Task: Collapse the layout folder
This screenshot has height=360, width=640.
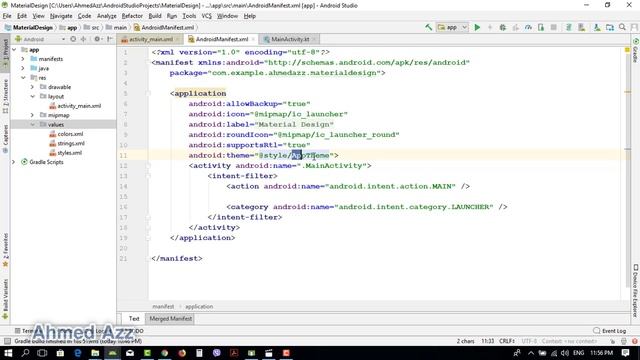Action: 32,96
